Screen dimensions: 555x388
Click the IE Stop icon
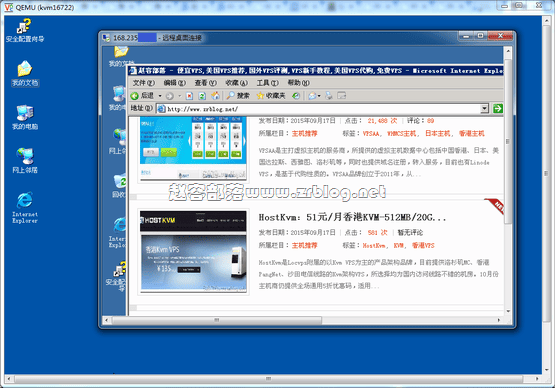point(189,96)
